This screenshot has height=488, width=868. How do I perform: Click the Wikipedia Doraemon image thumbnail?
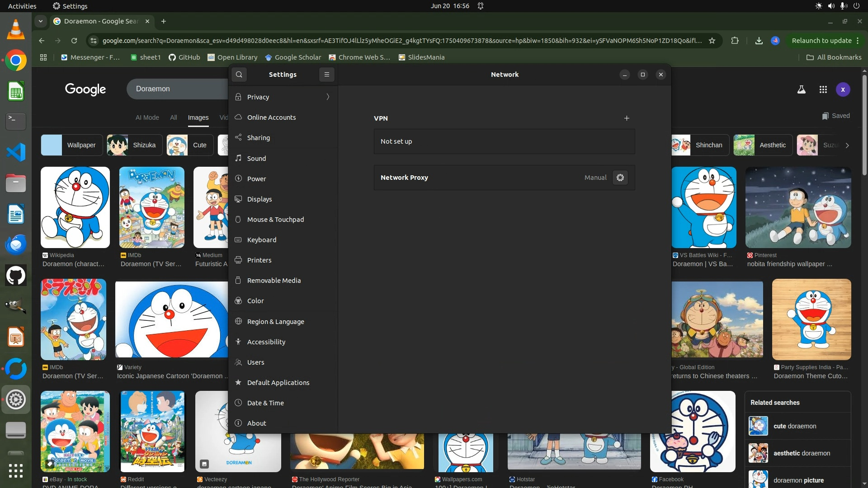(x=75, y=207)
